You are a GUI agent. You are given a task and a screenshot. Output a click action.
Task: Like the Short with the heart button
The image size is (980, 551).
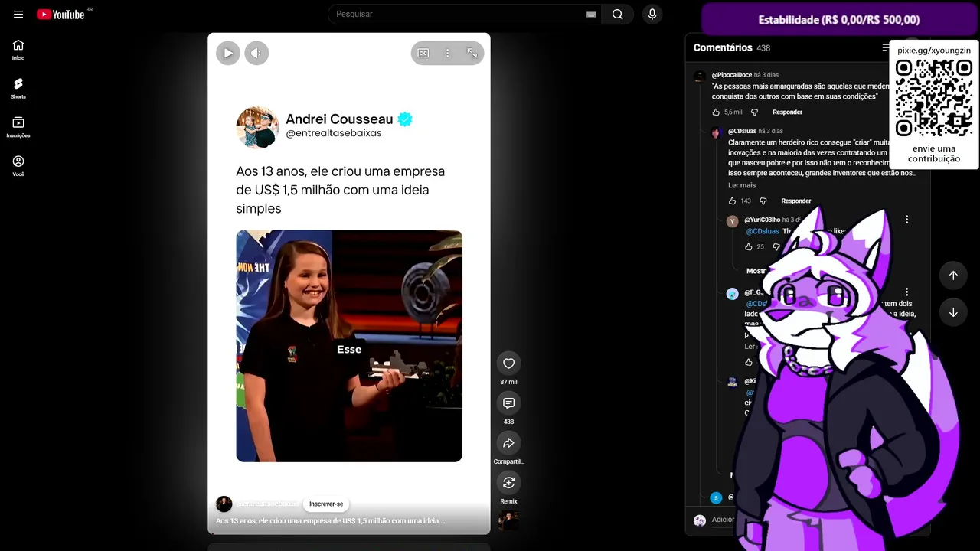pyautogui.click(x=508, y=364)
